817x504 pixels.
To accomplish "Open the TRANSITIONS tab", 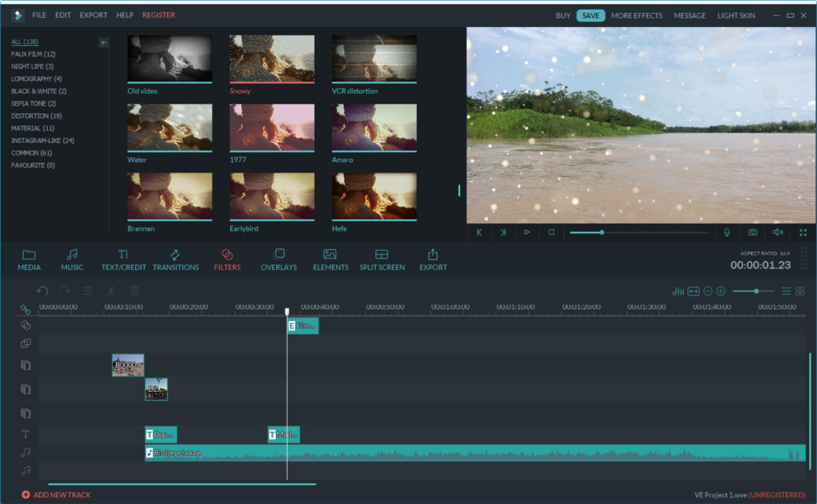I will pos(176,260).
